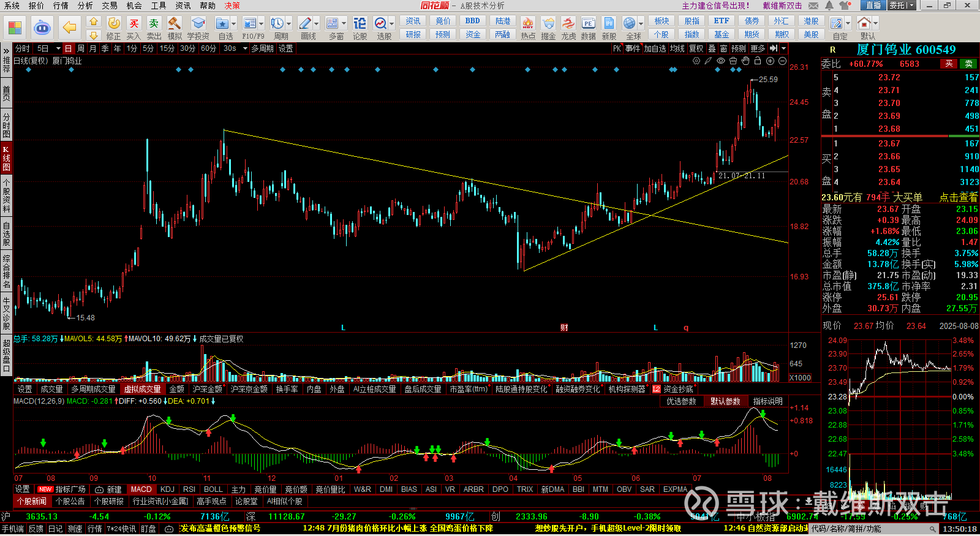Click the colorful home grid icon
This screenshot has height=536, width=980.
point(15,28)
